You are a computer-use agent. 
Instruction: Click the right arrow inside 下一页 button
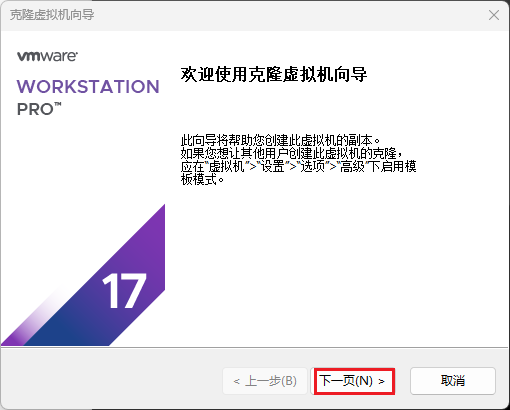click(x=381, y=381)
